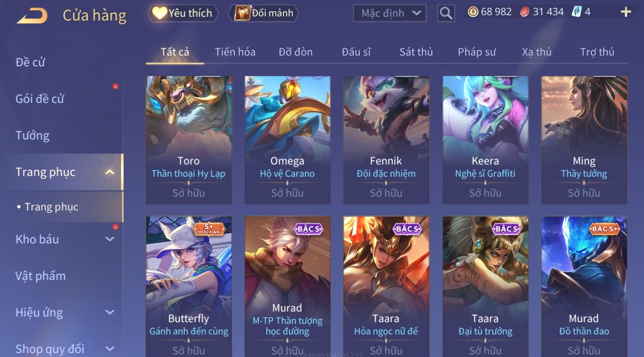Screen dimensions: 644x357
Task: Switch to the Tiến hóa tab
Action: point(235,52)
